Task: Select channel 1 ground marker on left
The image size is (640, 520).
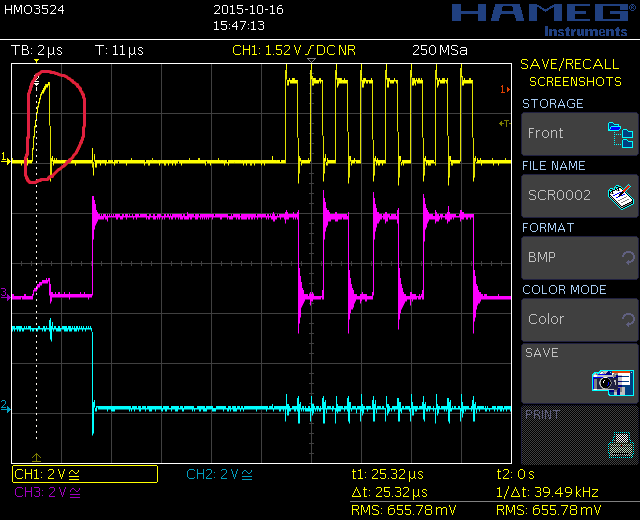Action: point(6,159)
